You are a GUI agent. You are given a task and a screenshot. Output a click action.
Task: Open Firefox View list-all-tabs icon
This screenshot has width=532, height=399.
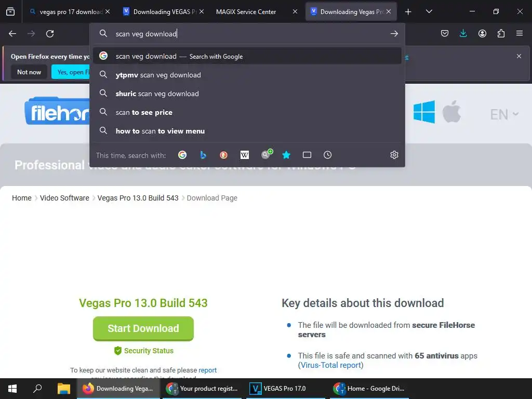[x=10, y=11]
